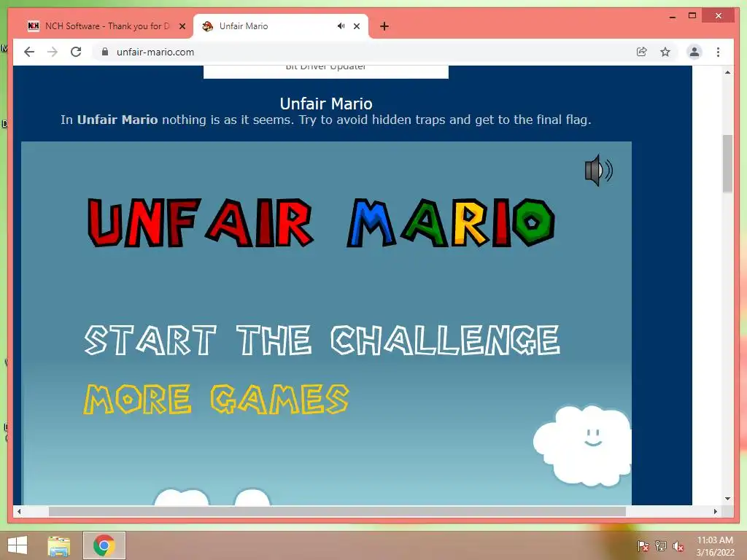This screenshot has height=560, width=747.
Task: Close the NCH Software tab
Action: (x=182, y=26)
